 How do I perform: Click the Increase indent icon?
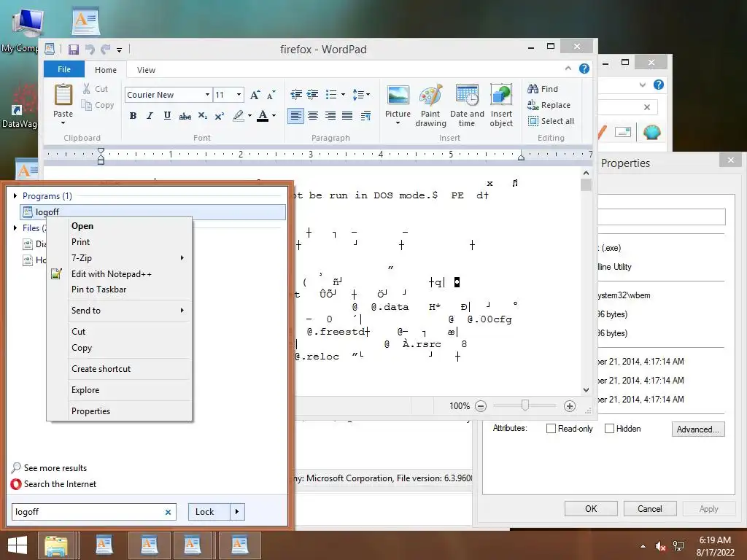tap(312, 94)
